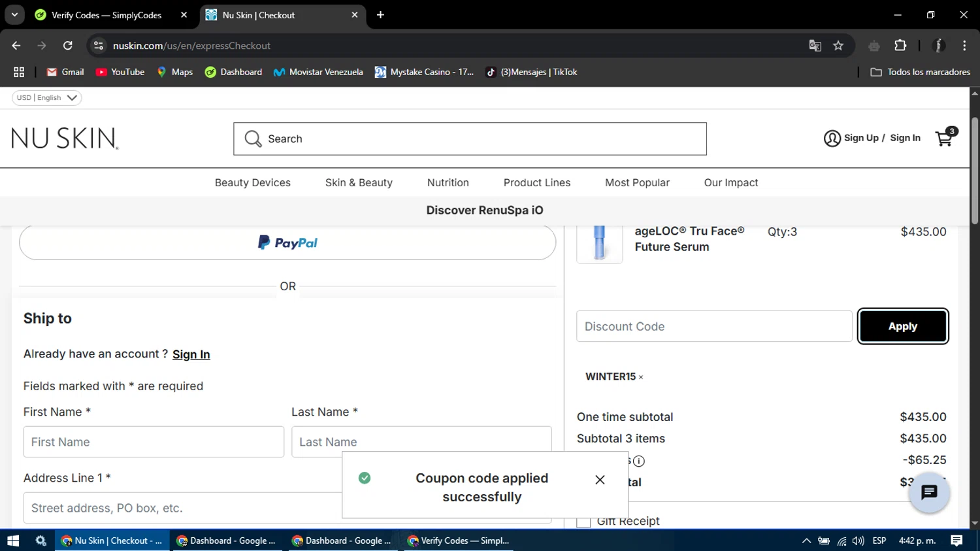Click Sign In in the header
Screen dimensions: 980x551
pos(905,138)
